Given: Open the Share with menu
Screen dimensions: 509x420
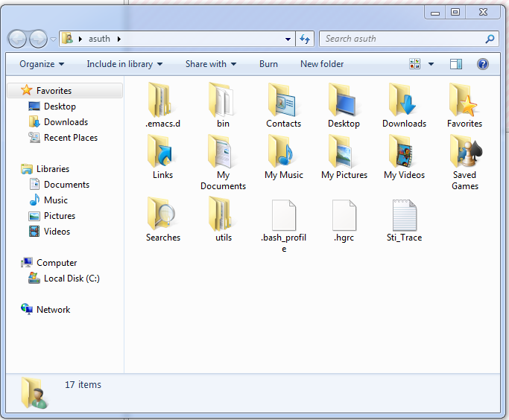Looking at the screenshot, I should [x=210, y=64].
